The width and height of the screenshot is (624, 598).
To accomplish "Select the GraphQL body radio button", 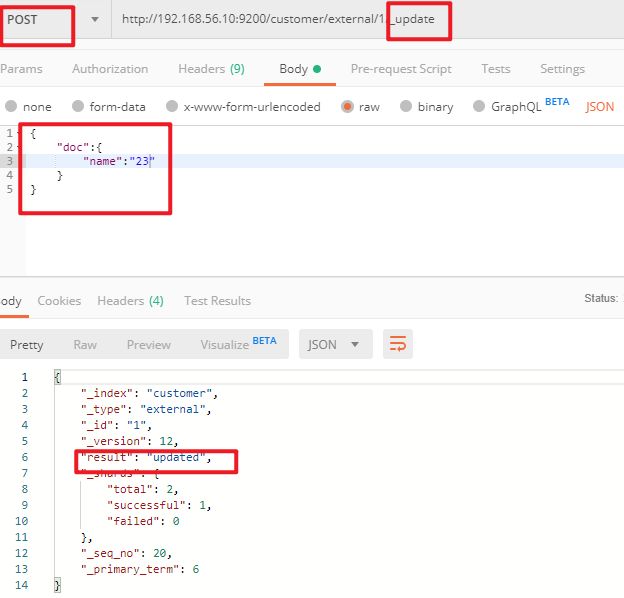I will [x=479, y=106].
